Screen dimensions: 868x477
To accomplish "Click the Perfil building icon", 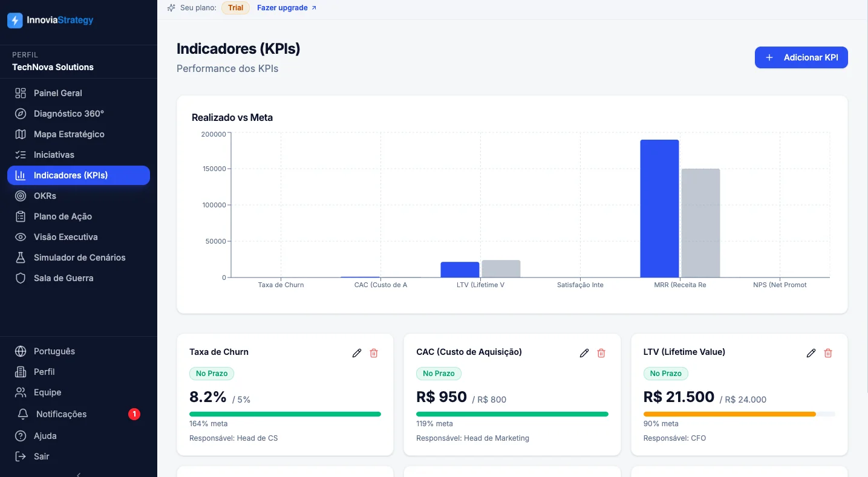I will click(21, 372).
